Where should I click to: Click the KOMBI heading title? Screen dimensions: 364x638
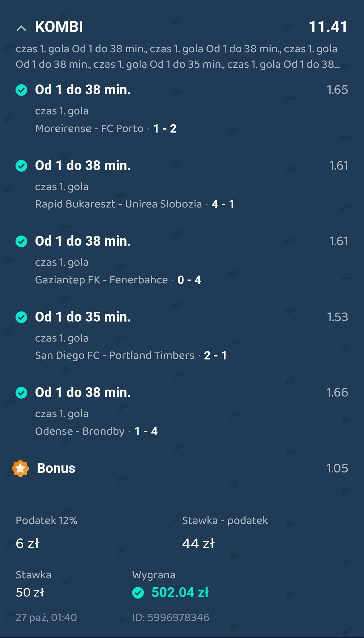59,27
